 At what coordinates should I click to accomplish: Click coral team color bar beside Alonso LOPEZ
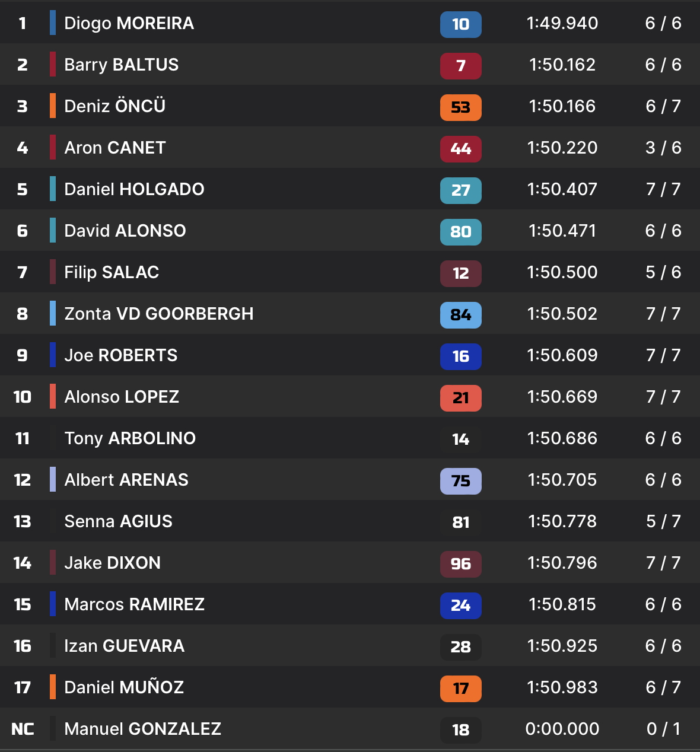[53, 397]
